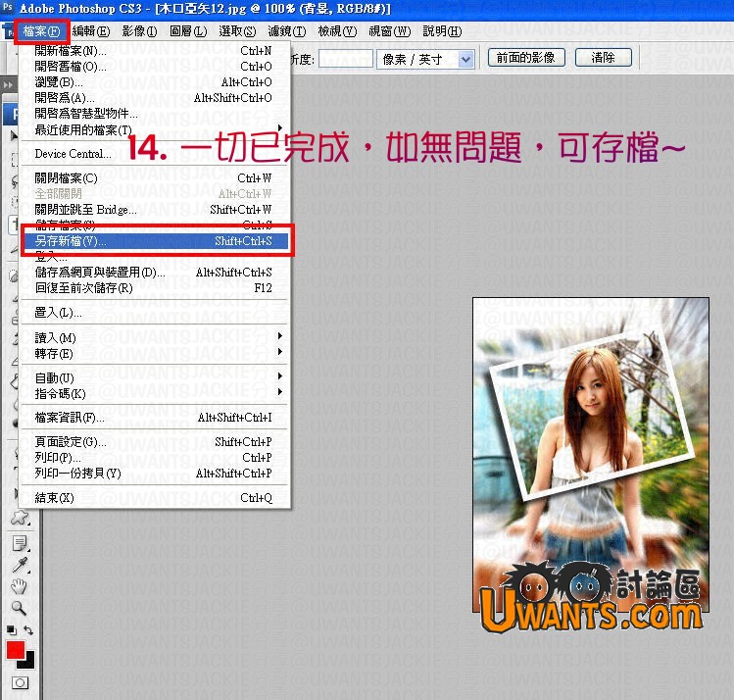This screenshot has height=700, width=734.
Task: Choose 開啟為智慧型物件 menu entry
Action: pyautogui.click(x=154, y=113)
